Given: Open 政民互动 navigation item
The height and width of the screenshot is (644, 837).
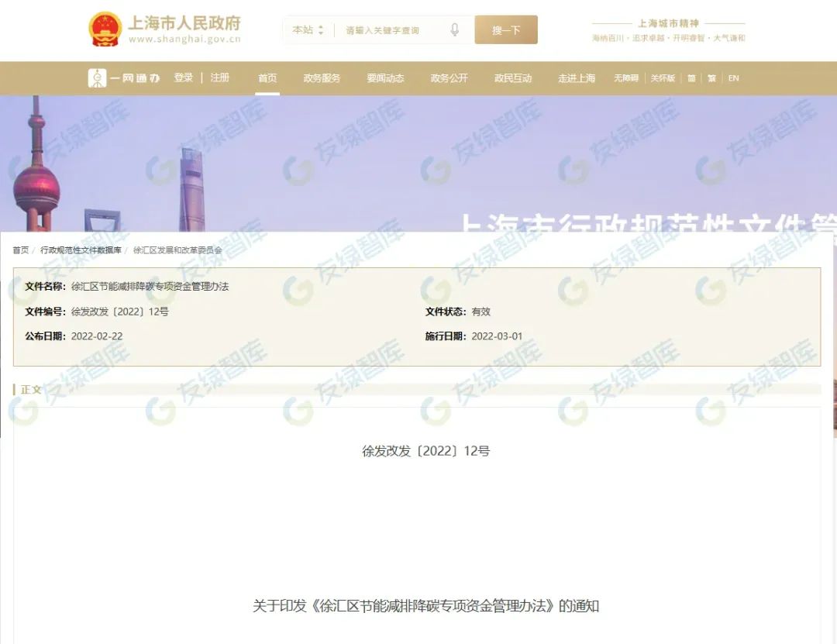Looking at the screenshot, I should coord(513,78).
